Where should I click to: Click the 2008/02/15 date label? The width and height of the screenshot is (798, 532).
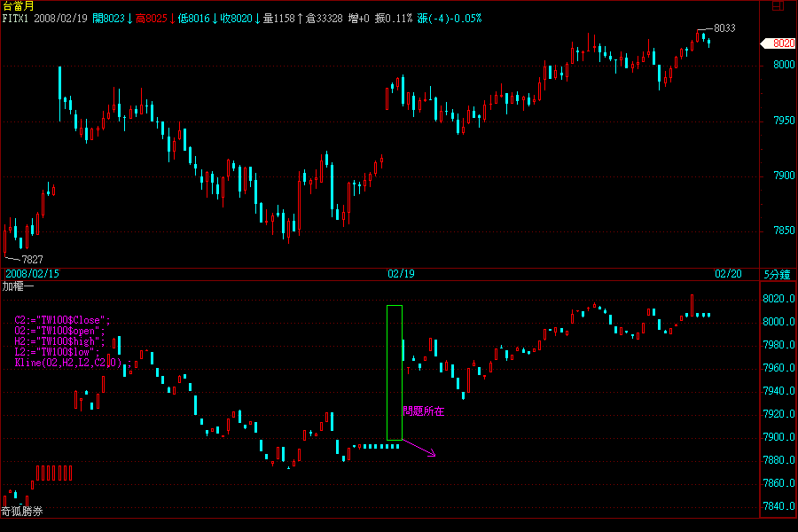coord(32,274)
